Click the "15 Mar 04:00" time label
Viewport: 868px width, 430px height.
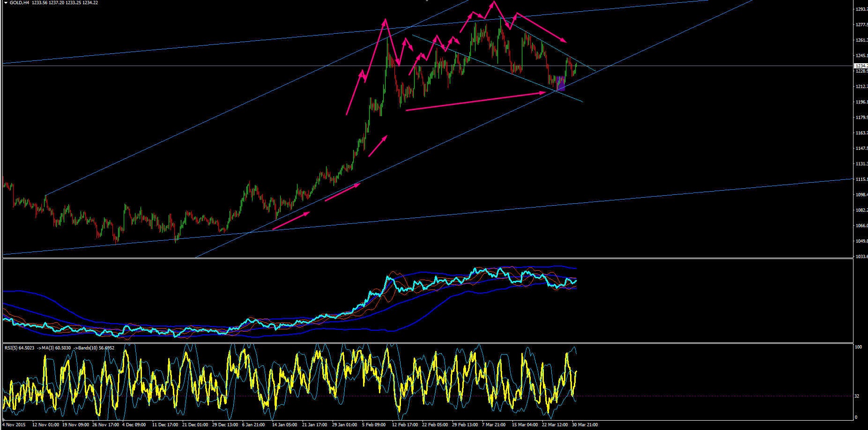click(x=525, y=425)
